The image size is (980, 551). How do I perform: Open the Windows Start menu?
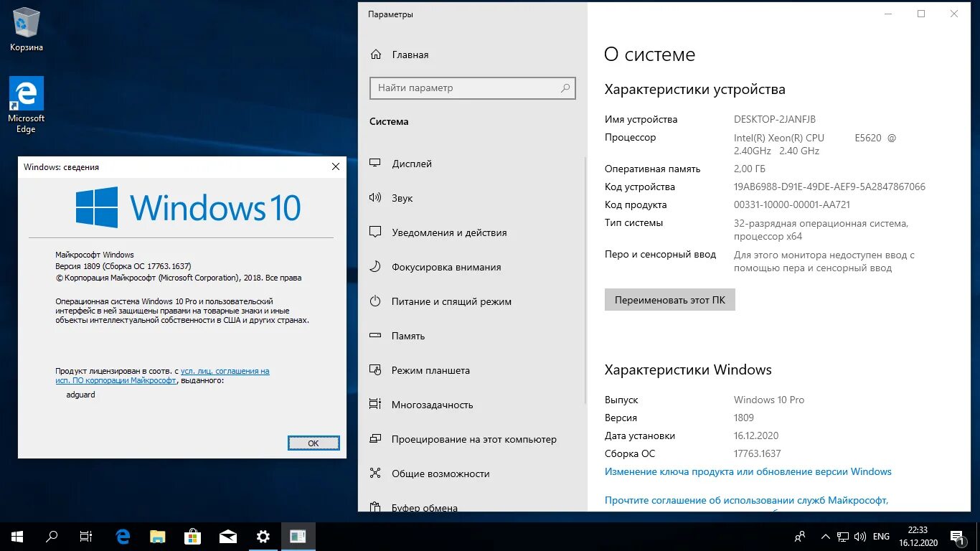pos(17,537)
